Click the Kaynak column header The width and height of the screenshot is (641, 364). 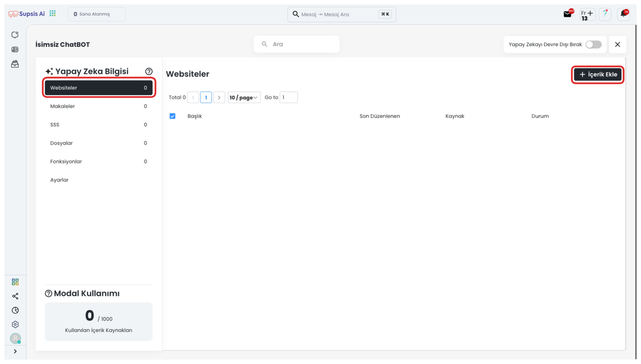coord(455,116)
